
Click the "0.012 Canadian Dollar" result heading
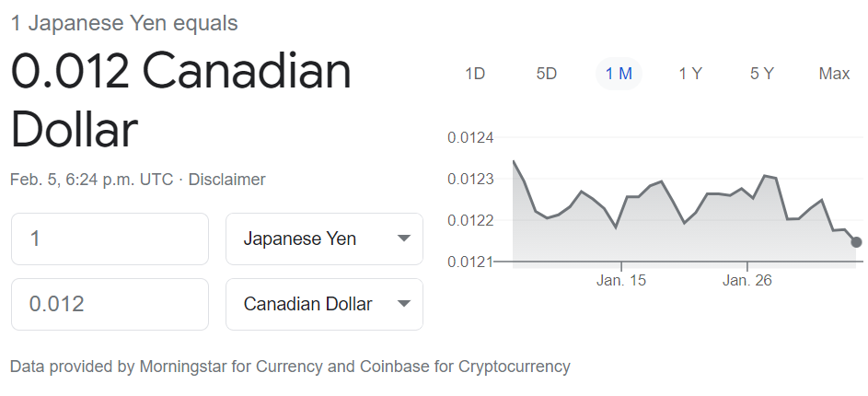click(180, 99)
